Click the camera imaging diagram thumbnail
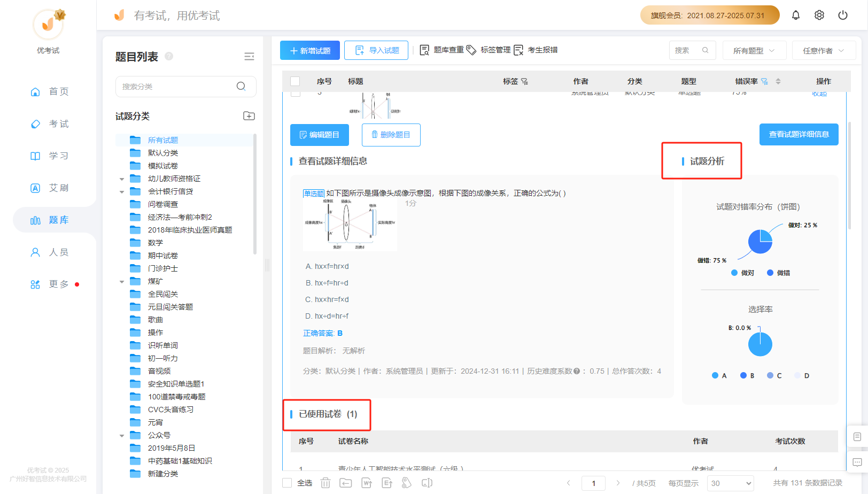Screen dimensions: 868x494 click(x=350, y=224)
